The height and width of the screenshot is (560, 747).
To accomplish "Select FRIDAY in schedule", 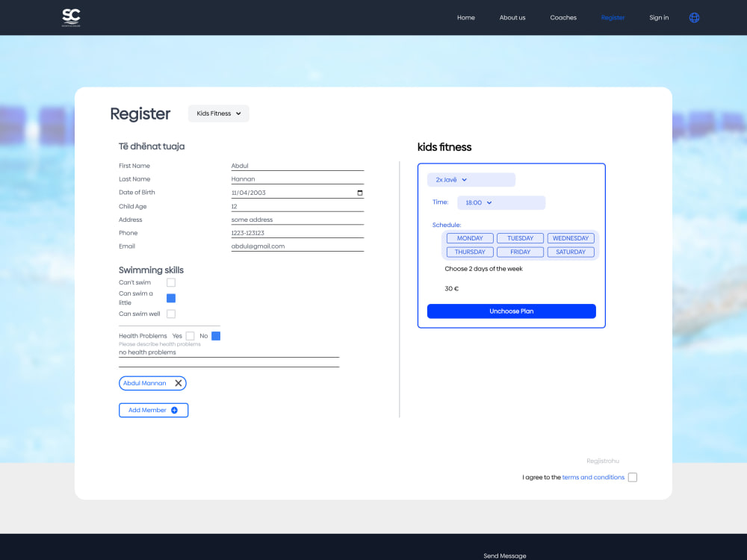I will pyautogui.click(x=520, y=252).
